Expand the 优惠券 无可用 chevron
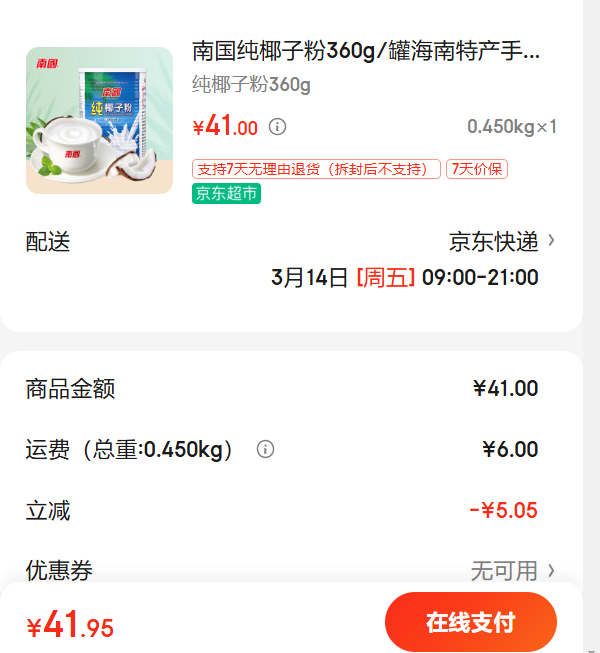The image size is (600, 653). [551, 570]
